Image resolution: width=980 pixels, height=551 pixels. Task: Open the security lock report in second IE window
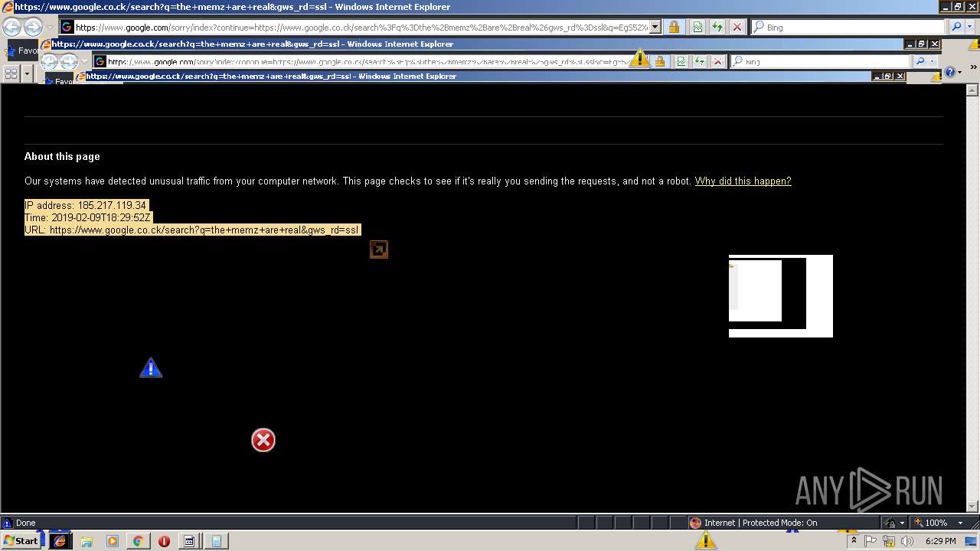click(x=659, y=61)
